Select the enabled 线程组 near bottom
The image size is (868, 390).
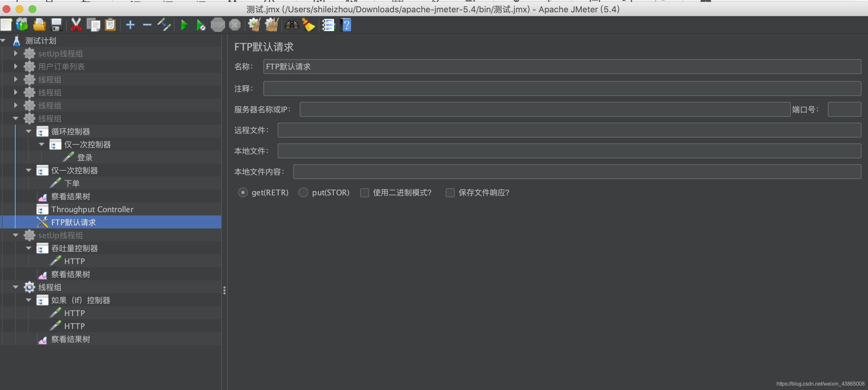point(50,287)
